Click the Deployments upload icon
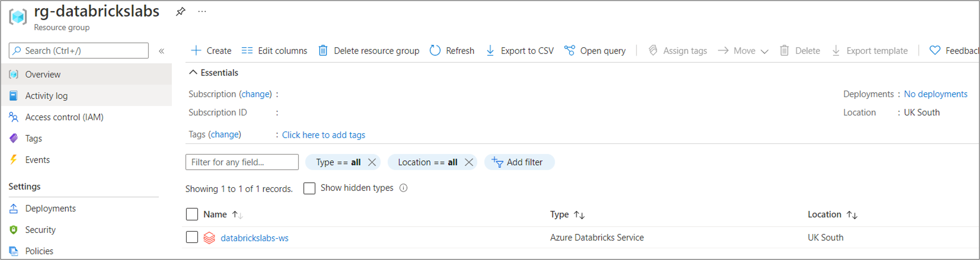This screenshot has height=260, width=980. pos(14,208)
